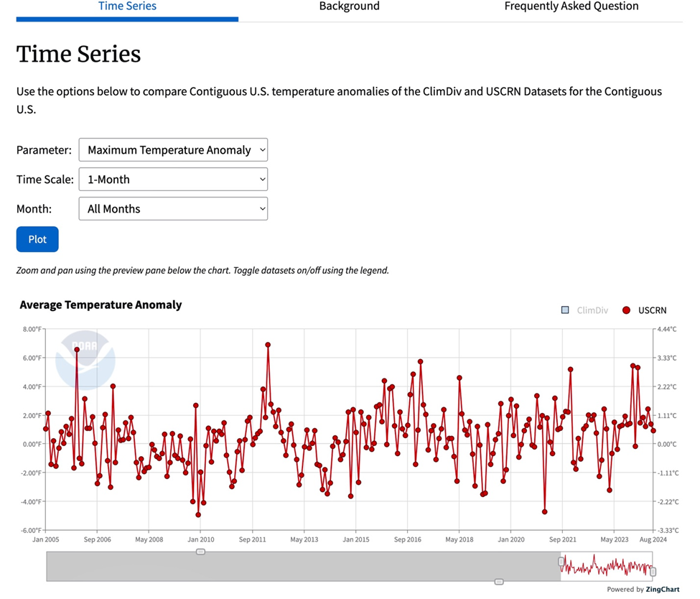Open the Parameter dropdown
700x599 pixels.
[173, 150]
